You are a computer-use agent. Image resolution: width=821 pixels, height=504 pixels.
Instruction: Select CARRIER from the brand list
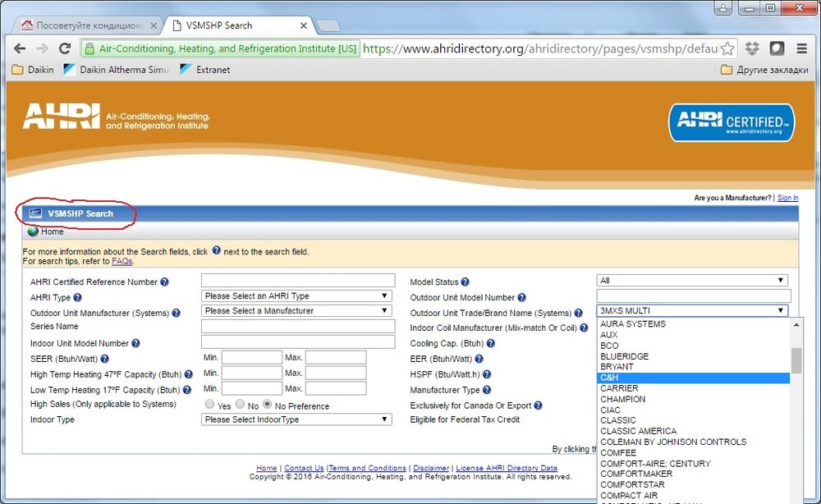click(x=619, y=388)
